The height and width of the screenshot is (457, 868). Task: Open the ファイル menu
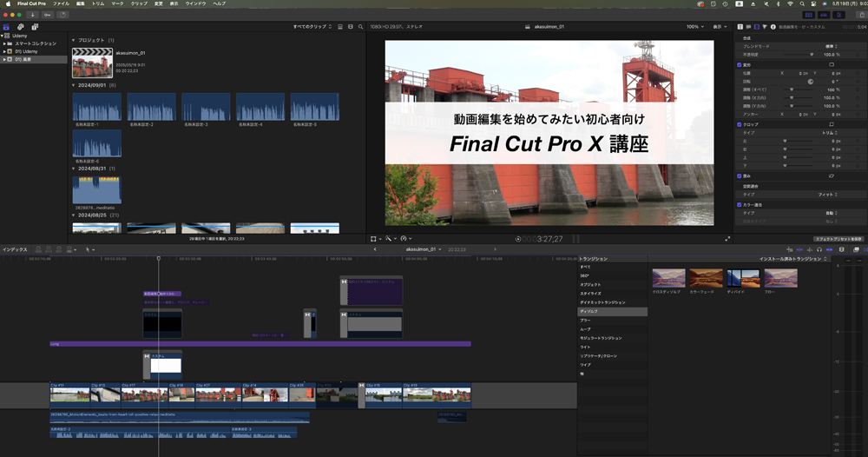(x=61, y=3)
